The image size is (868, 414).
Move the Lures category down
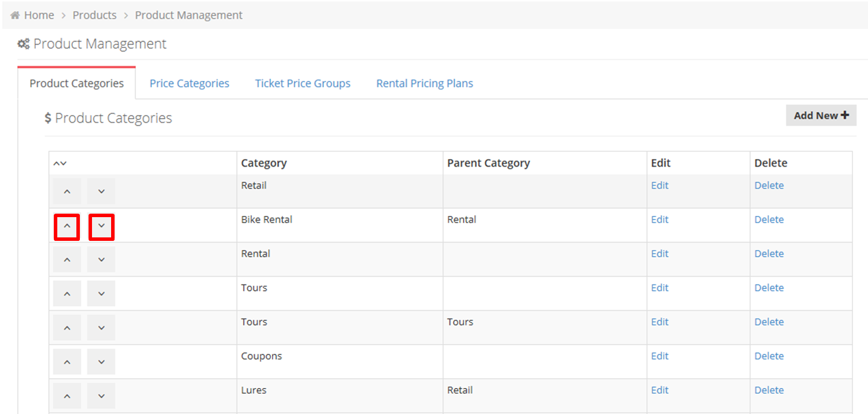[x=101, y=396]
